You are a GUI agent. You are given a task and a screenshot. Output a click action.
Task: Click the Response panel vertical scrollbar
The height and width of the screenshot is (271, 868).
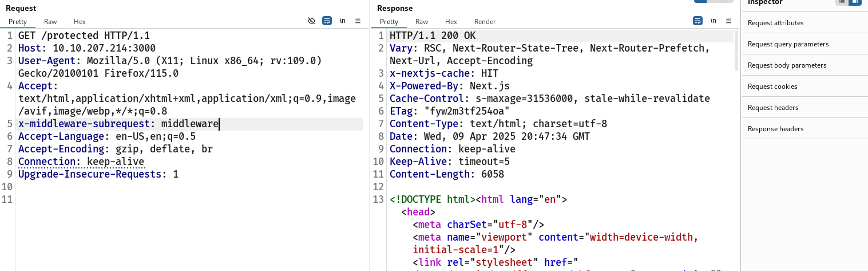pos(736,52)
